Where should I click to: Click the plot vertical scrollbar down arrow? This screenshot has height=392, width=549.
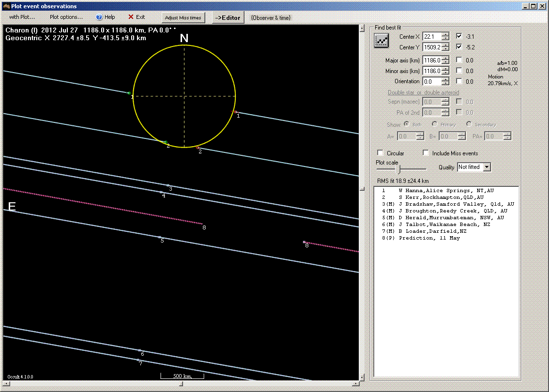[x=362, y=377]
